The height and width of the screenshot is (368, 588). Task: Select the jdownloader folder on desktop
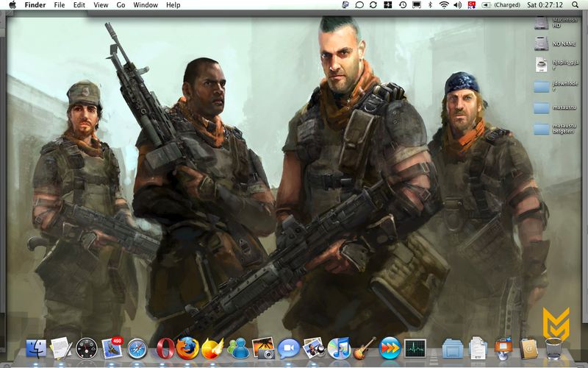(x=542, y=86)
